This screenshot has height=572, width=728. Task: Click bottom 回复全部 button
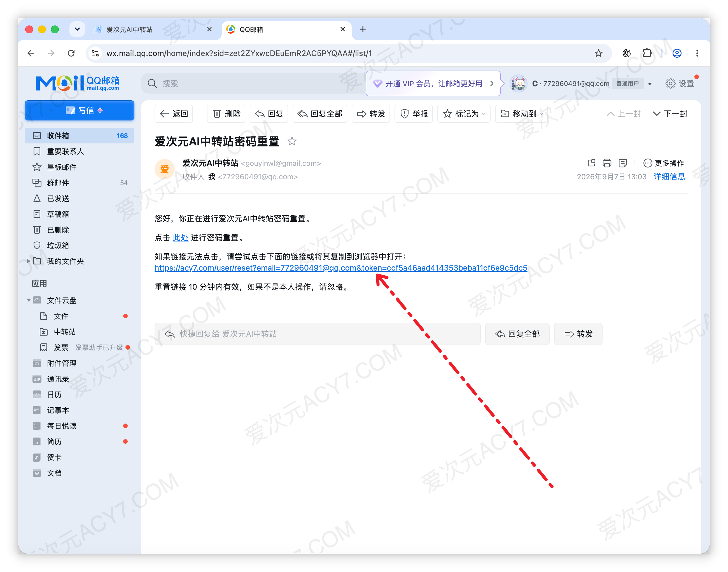(517, 334)
